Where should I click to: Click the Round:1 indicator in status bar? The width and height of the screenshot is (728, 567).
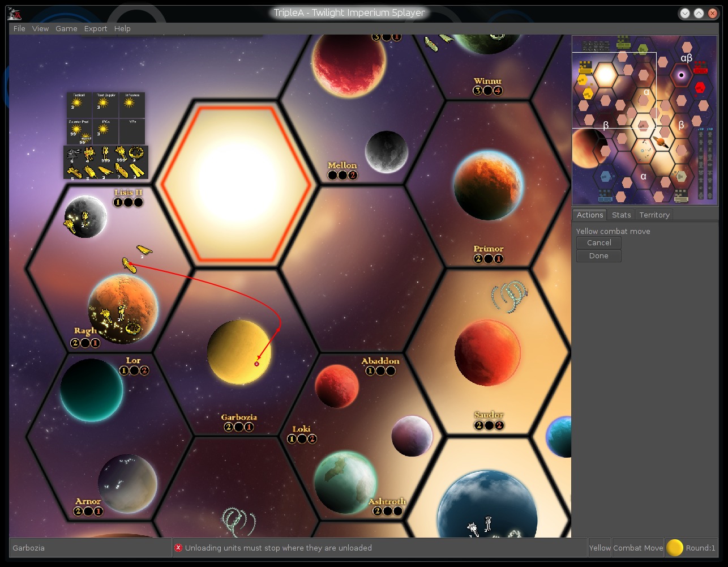point(701,548)
